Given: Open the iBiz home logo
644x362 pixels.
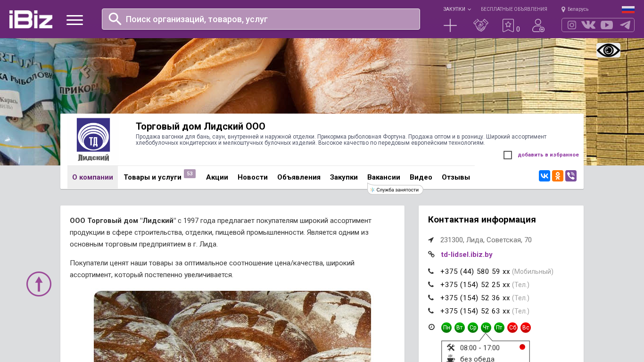Looking at the screenshot, I should pyautogui.click(x=31, y=19).
